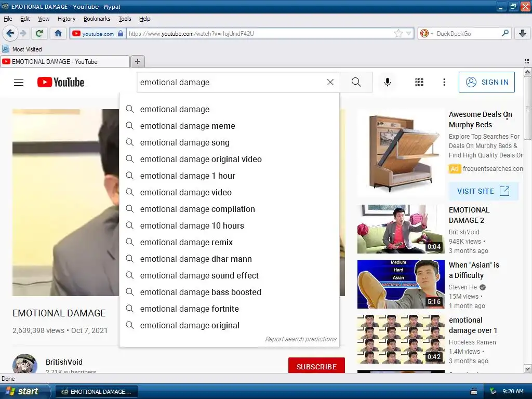
Task: Clear the search text with the X
Action: (x=330, y=82)
